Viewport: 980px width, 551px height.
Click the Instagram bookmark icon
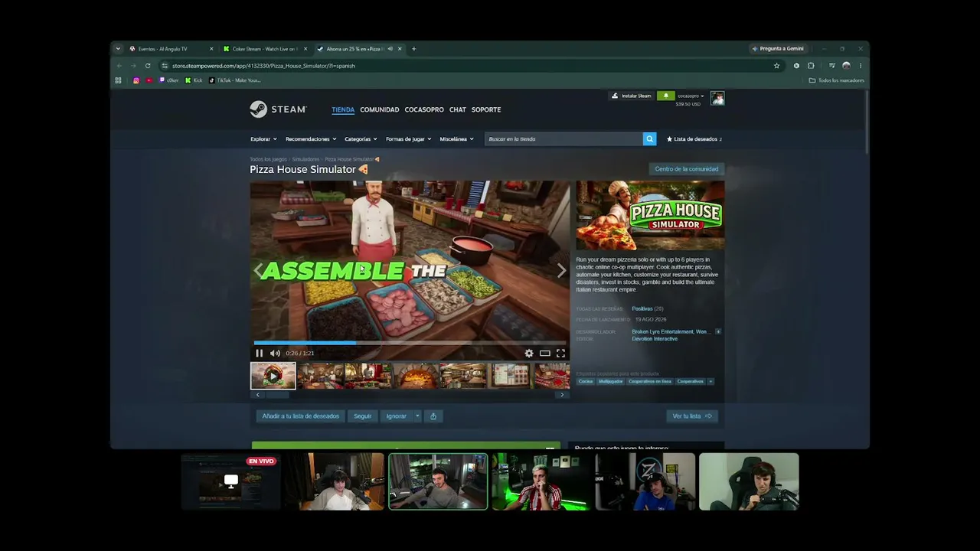click(x=136, y=80)
